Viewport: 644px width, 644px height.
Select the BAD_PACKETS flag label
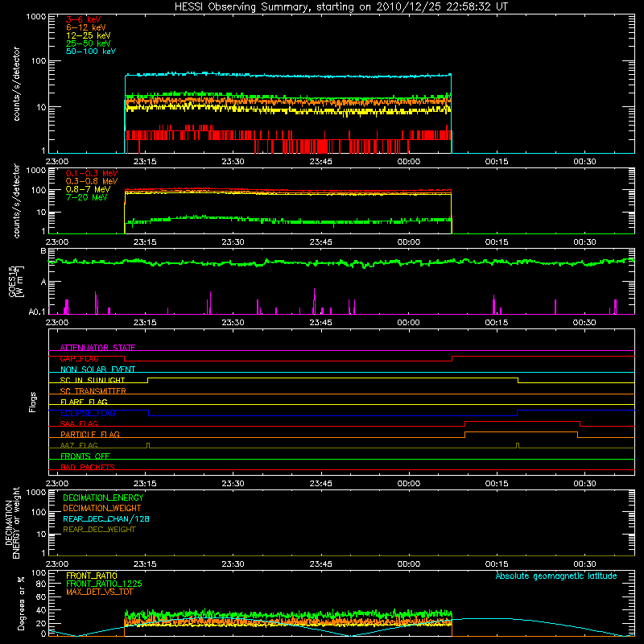click(x=88, y=467)
